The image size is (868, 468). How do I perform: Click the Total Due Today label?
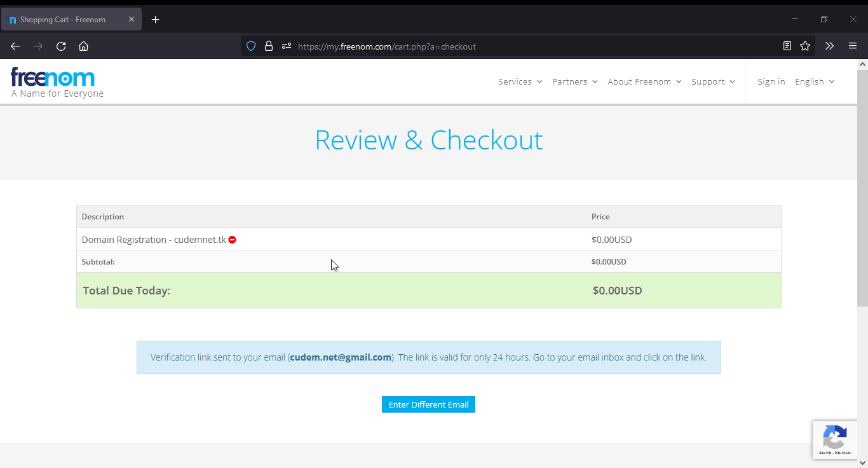126,291
